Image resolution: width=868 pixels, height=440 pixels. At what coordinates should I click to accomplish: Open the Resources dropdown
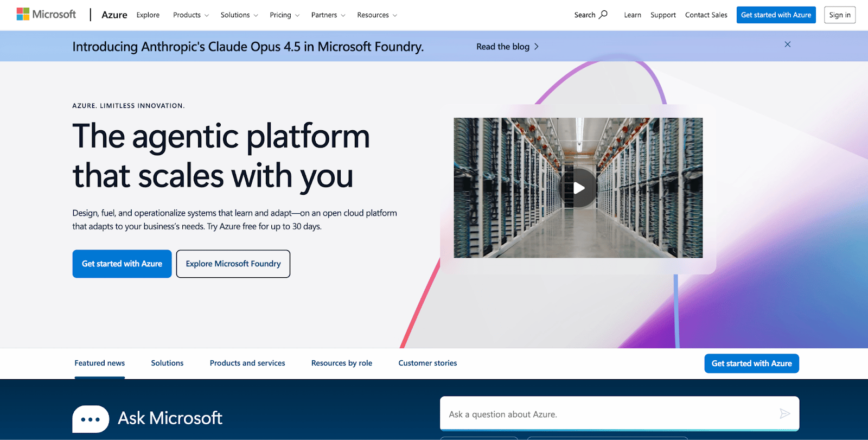[377, 15]
